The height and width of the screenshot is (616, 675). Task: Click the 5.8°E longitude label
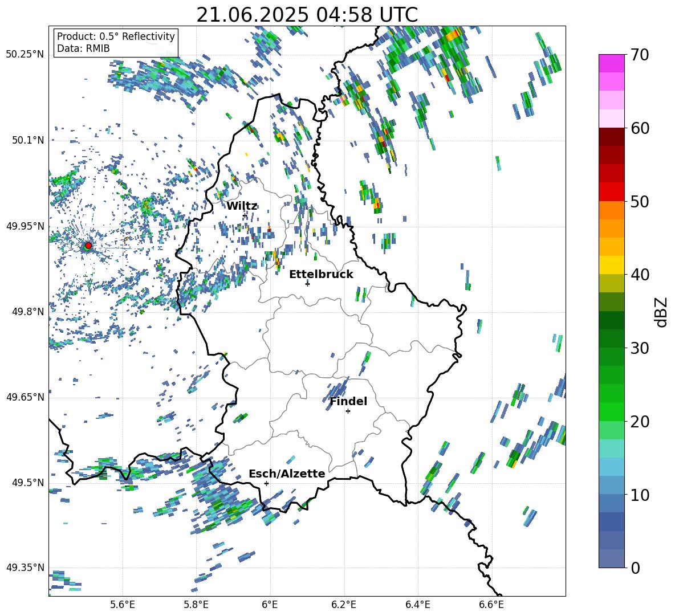coord(196,605)
